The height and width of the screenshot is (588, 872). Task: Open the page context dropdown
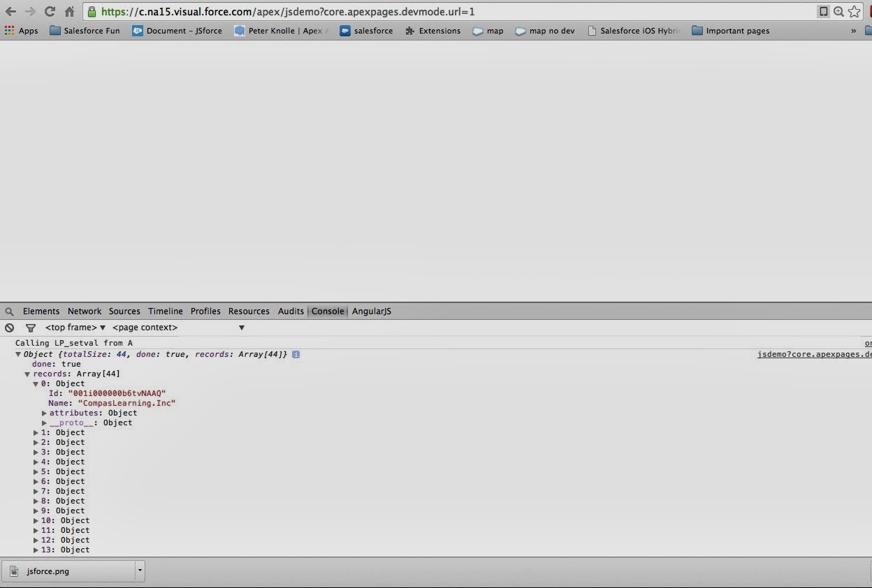[x=179, y=328]
